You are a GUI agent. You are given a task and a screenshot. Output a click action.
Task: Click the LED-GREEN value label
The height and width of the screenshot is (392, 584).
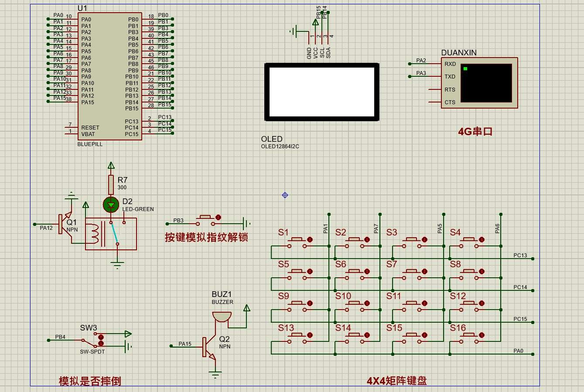(138, 209)
